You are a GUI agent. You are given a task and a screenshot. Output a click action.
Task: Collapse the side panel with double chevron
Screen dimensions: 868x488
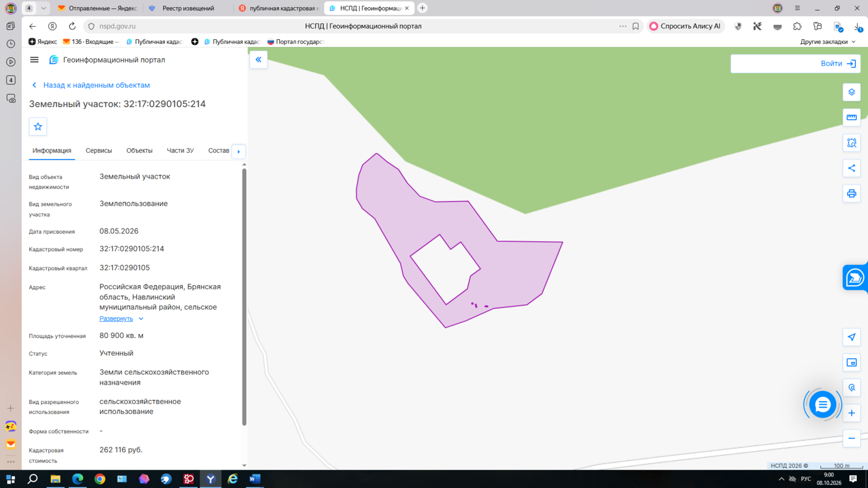point(258,60)
